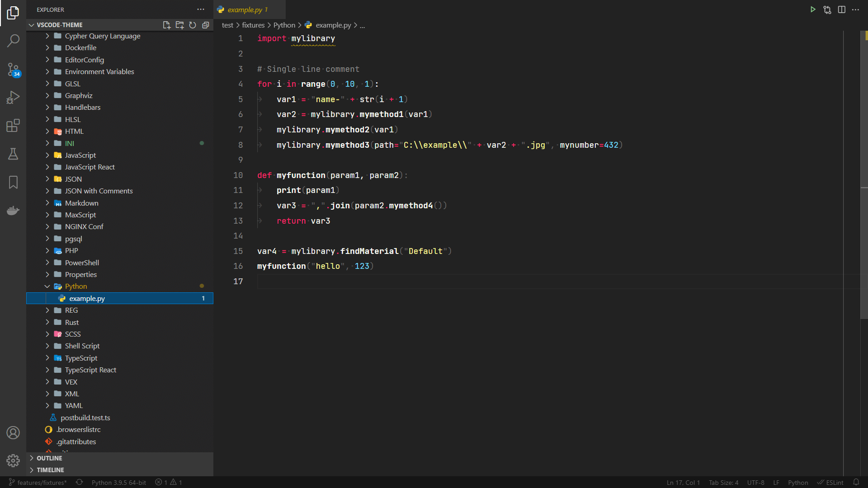Toggle the notifications bell in status bar

click(x=856, y=482)
